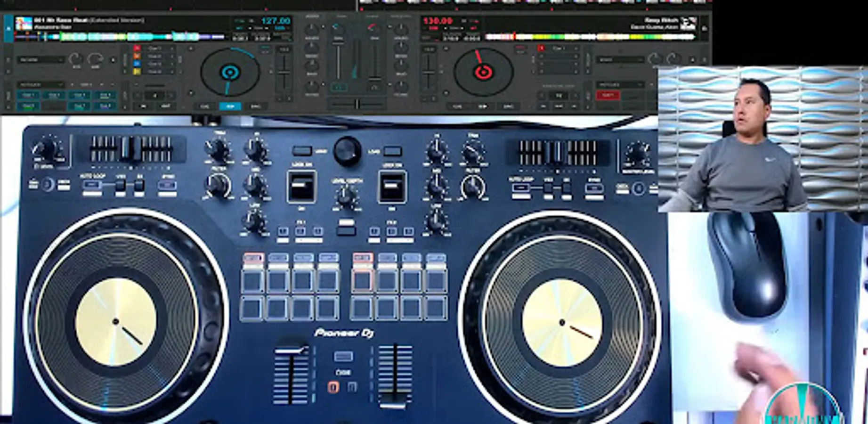Halve the left deck loop length

(x=138, y=96)
